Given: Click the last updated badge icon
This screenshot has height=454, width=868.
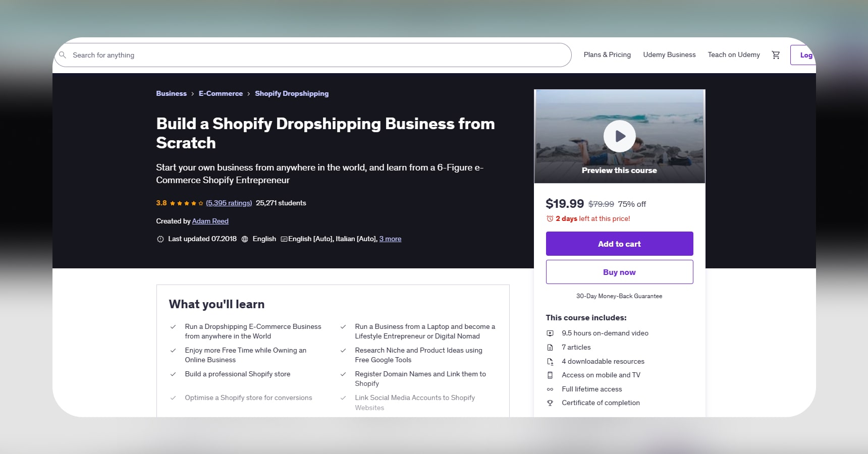Looking at the screenshot, I should (160, 239).
